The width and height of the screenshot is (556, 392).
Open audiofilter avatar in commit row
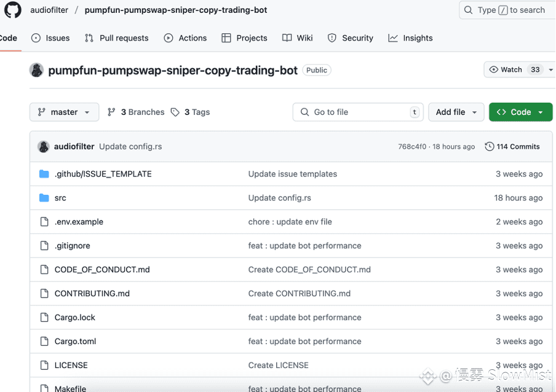[44, 147]
